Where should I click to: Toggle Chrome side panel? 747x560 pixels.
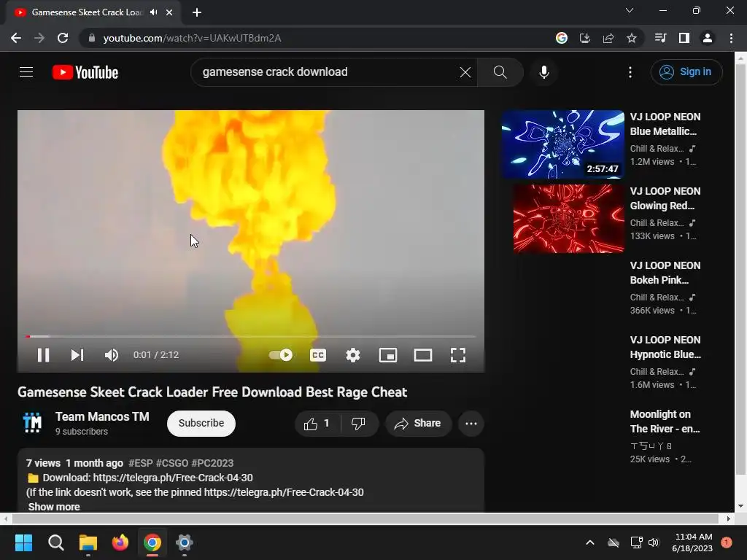[x=684, y=38]
